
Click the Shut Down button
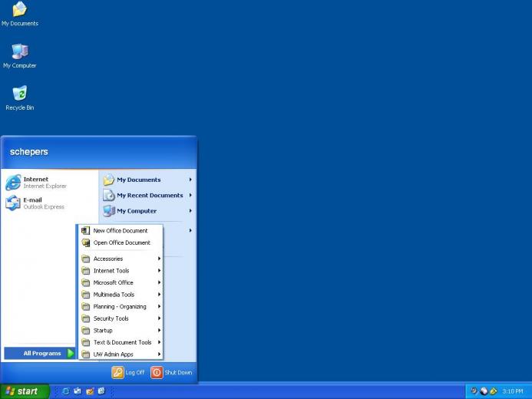point(171,373)
